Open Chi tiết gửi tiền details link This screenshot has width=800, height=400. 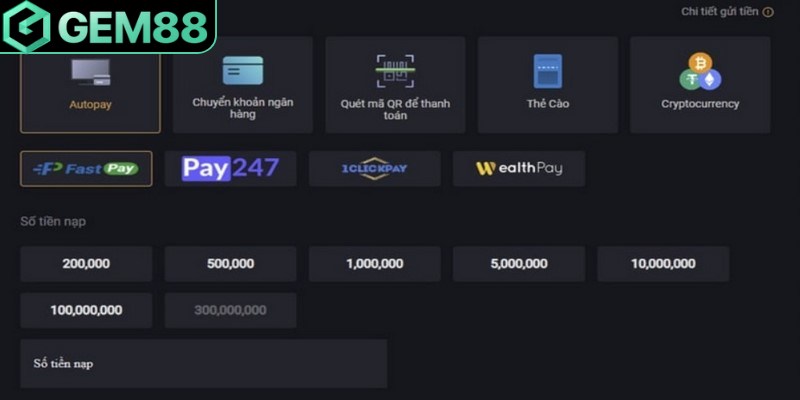point(719,12)
